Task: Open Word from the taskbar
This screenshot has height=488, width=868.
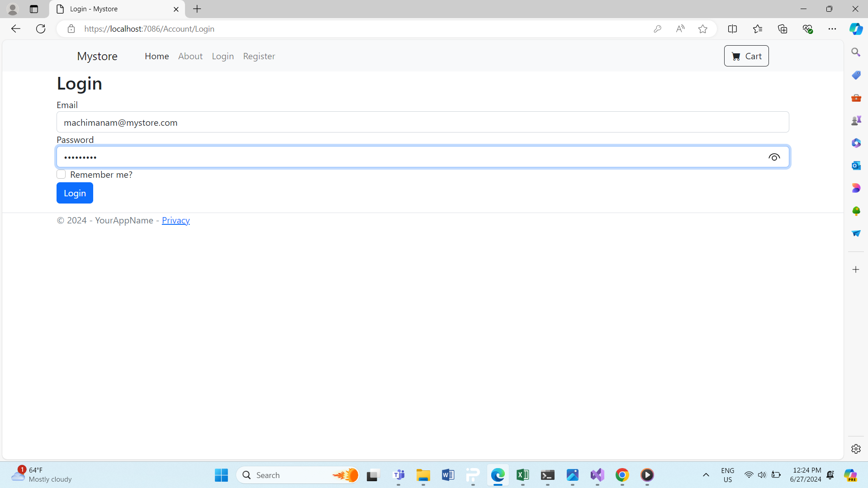Action: (448, 475)
